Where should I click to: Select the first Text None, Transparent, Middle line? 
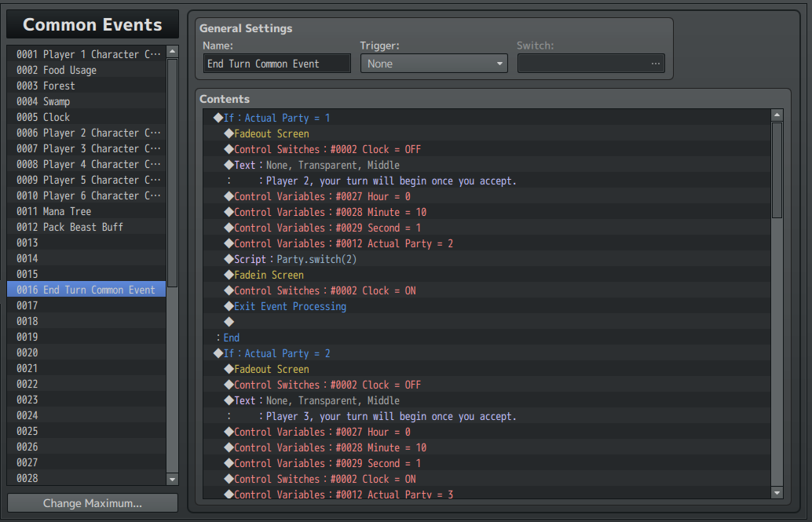486,165
